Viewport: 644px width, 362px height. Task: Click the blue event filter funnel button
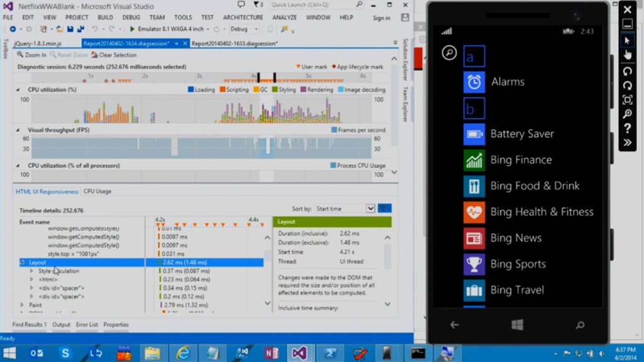click(384, 209)
